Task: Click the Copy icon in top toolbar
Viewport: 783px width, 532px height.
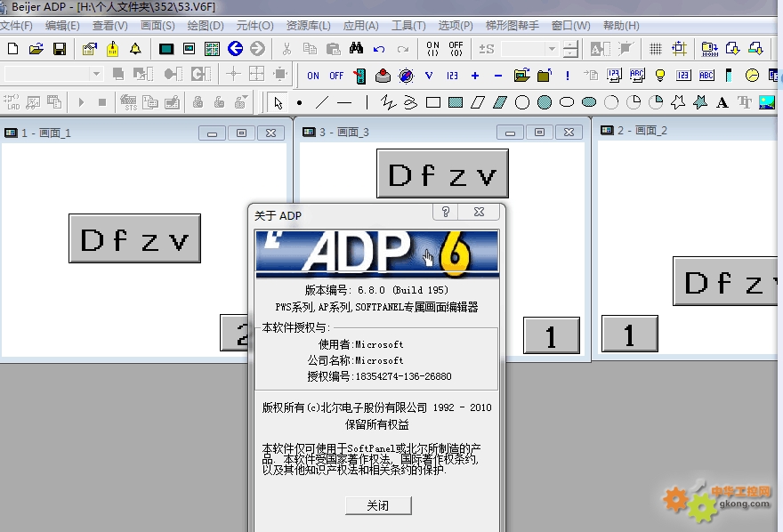Action: coord(311,48)
